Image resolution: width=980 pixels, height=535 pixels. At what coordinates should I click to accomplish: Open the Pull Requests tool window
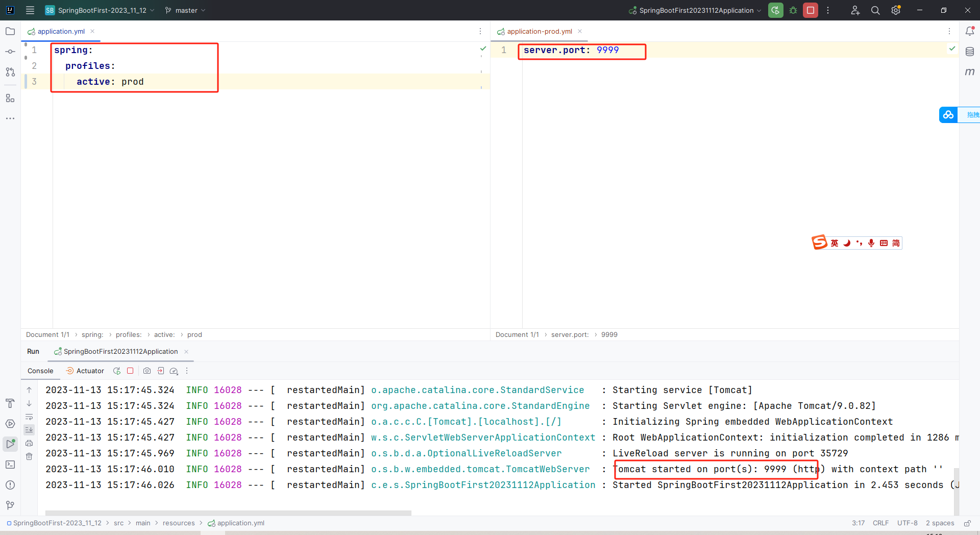tap(10, 72)
